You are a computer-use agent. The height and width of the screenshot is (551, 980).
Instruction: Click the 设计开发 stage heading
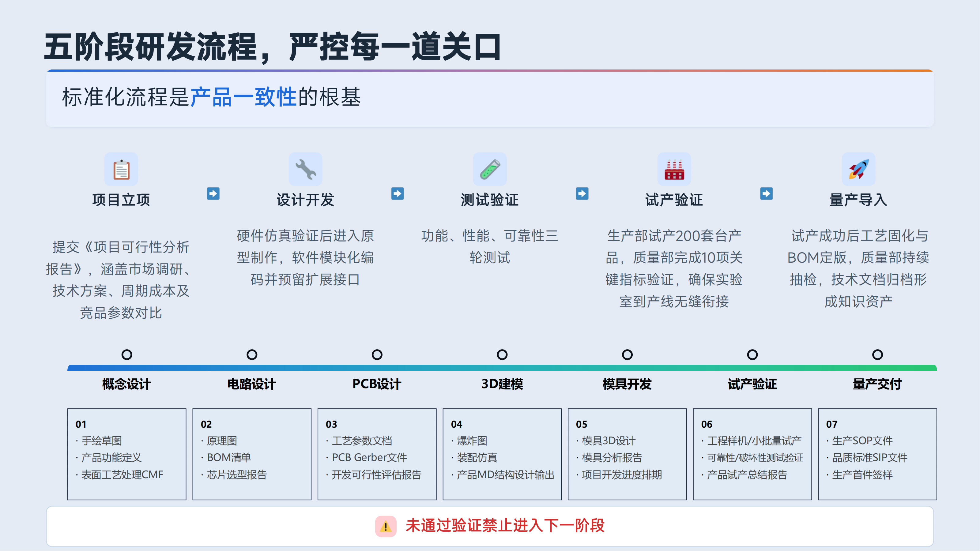(305, 200)
